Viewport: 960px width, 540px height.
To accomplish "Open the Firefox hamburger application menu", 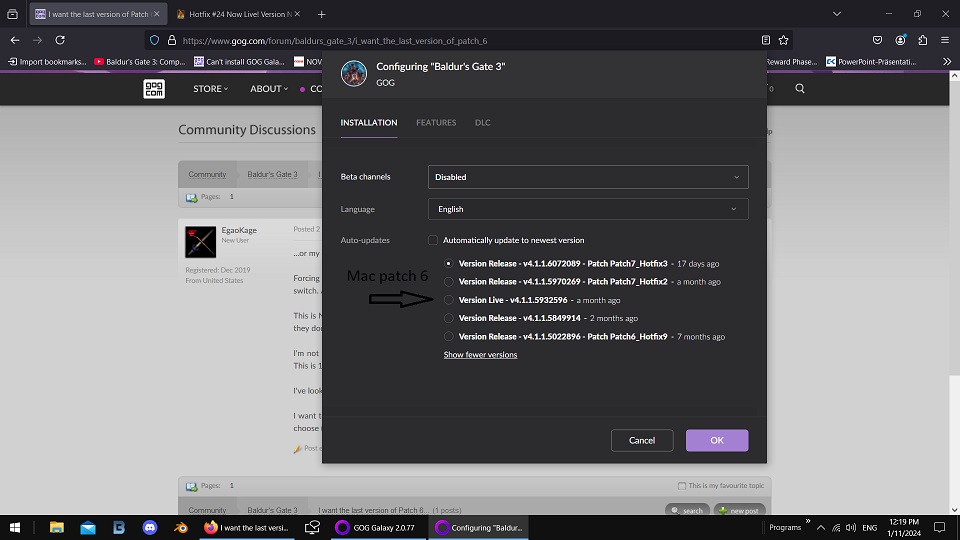I will [x=945, y=40].
